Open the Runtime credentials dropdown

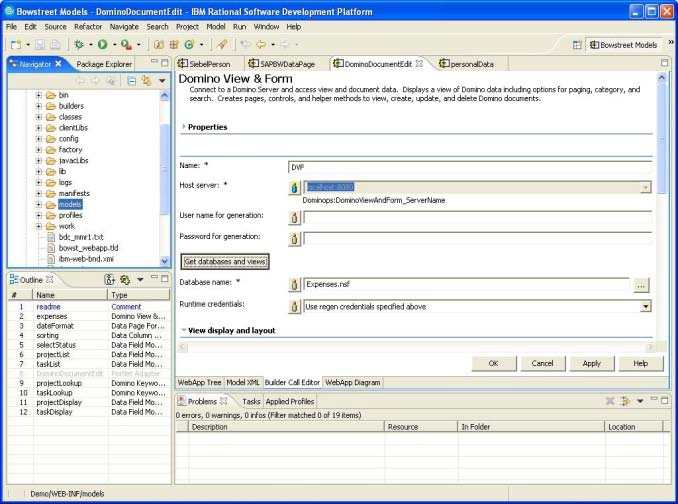pos(646,306)
